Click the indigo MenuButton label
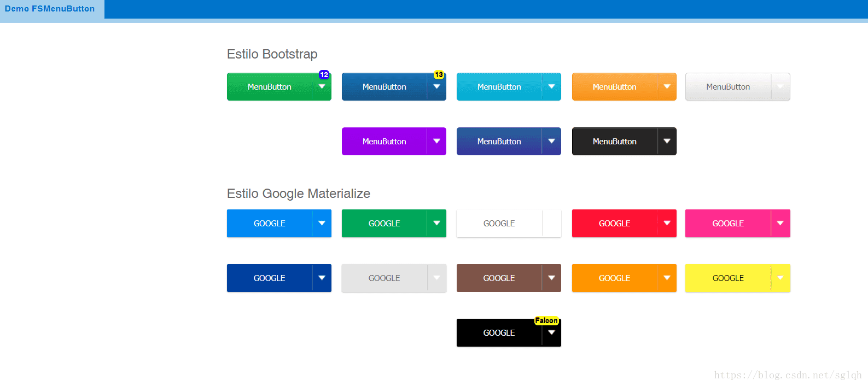The image size is (868, 386). (499, 142)
